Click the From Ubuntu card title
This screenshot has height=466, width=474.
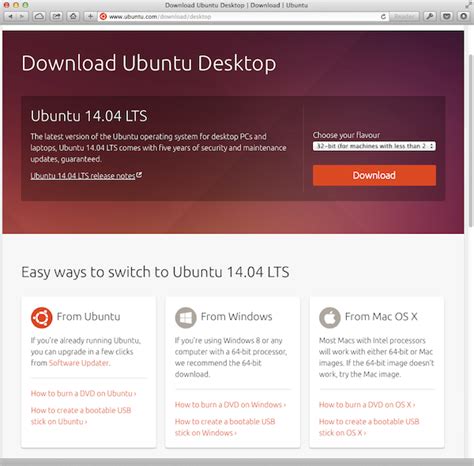point(88,316)
